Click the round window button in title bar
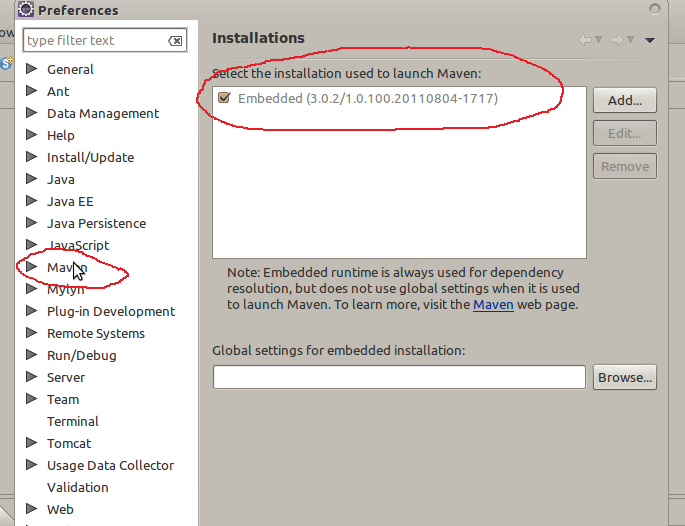Screen dimensions: 685x526 654,8
